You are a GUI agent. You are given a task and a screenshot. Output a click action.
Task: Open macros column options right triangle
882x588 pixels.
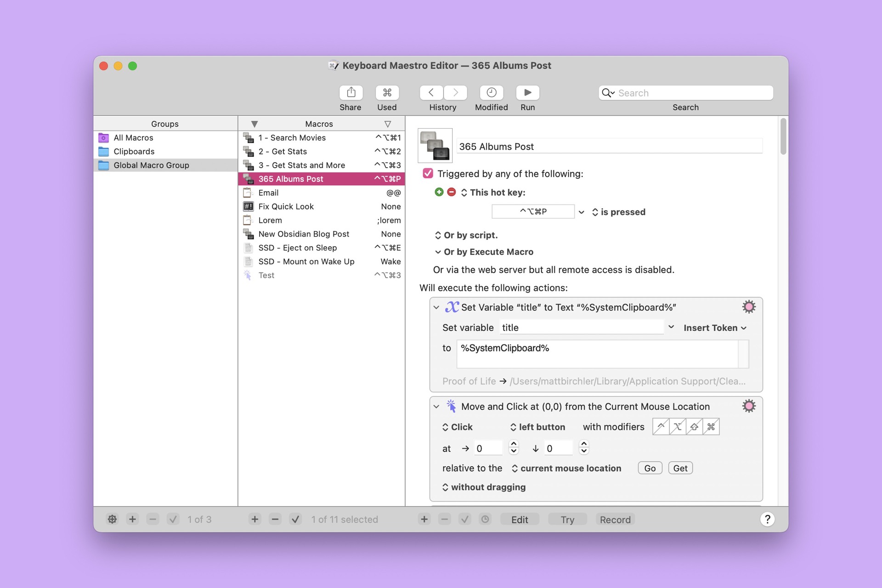tap(388, 124)
